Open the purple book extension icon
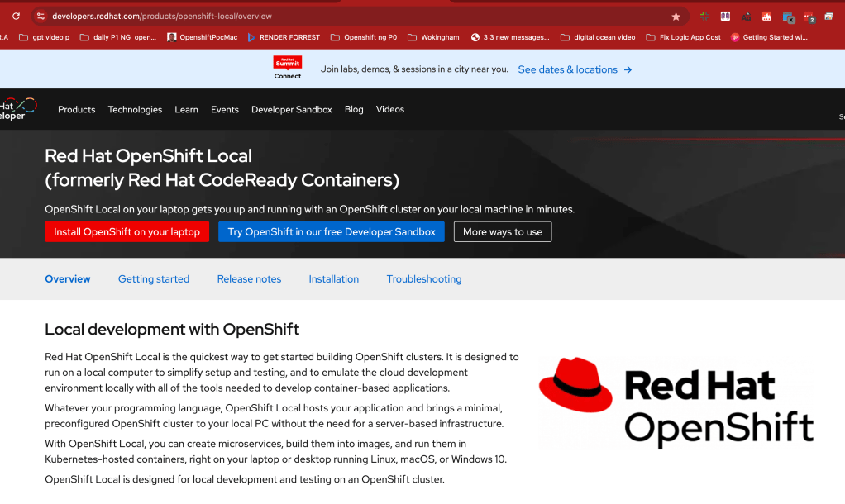845x504 pixels. 725,17
